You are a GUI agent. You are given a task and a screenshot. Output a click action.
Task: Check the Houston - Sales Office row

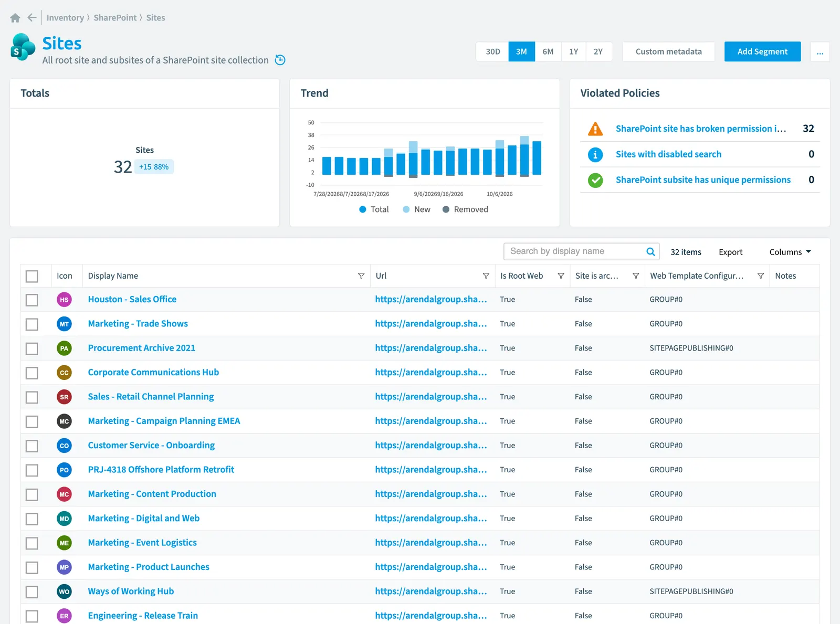32,300
